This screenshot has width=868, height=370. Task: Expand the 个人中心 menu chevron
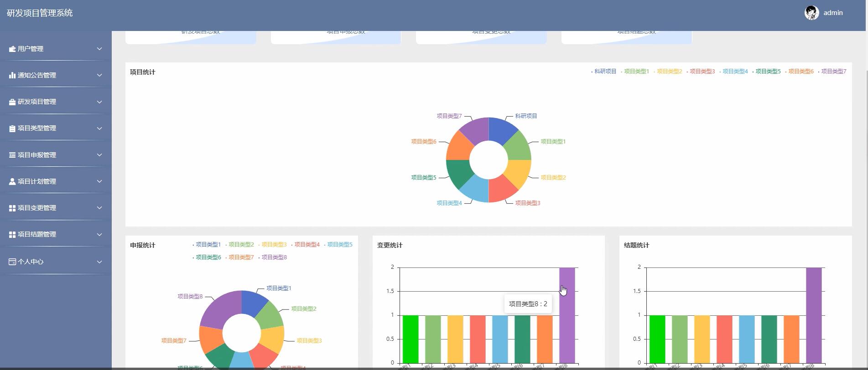click(x=99, y=262)
